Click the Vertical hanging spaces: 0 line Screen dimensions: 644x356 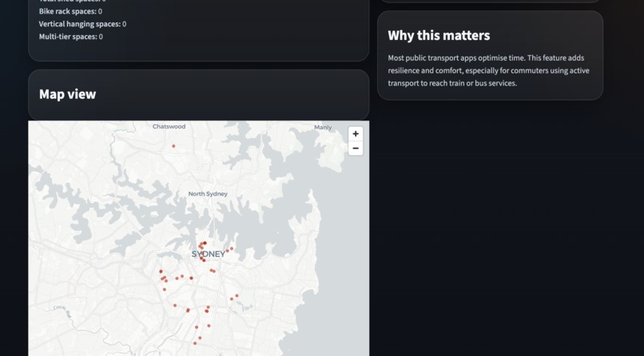pos(82,24)
